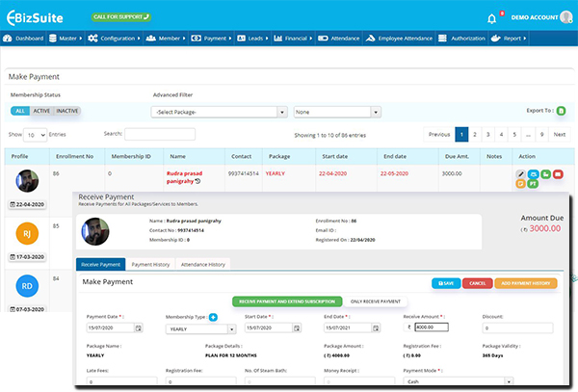The height and width of the screenshot is (392, 578).
Task: Open the Authorization menu item
Action: click(x=461, y=39)
